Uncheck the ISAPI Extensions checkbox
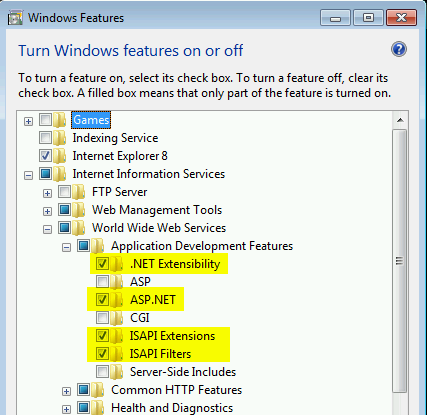The height and width of the screenshot is (415, 427). click(x=102, y=335)
